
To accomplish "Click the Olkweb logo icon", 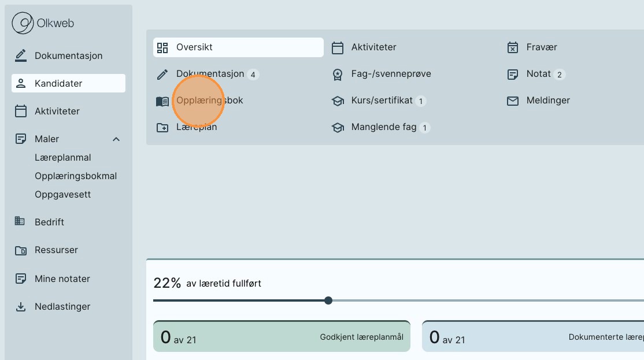I will [x=23, y=24].
